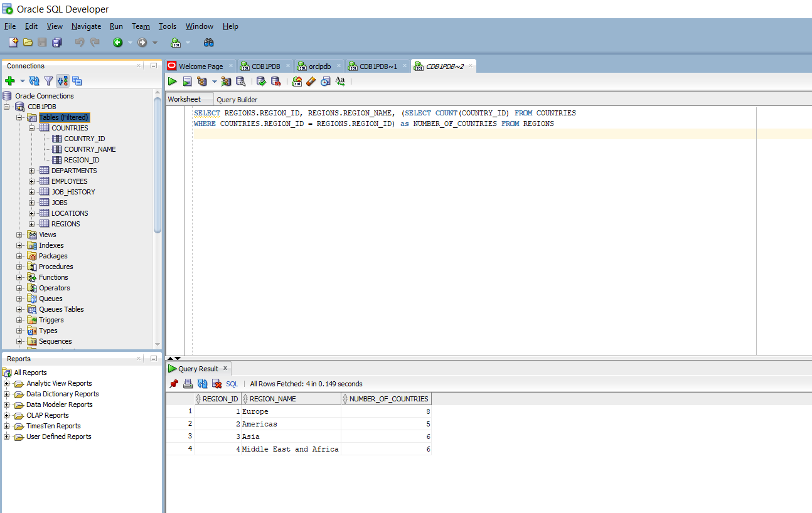The image size is (812, 513).
Task: Click the Explain Plan icon
Action: (x=202, y=82)
